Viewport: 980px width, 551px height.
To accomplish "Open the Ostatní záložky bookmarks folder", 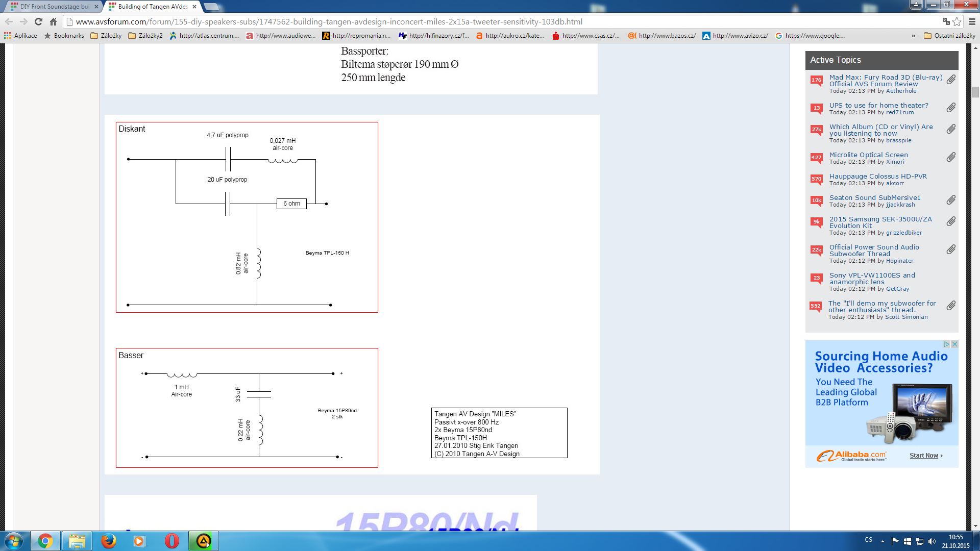I will point(950,36).
